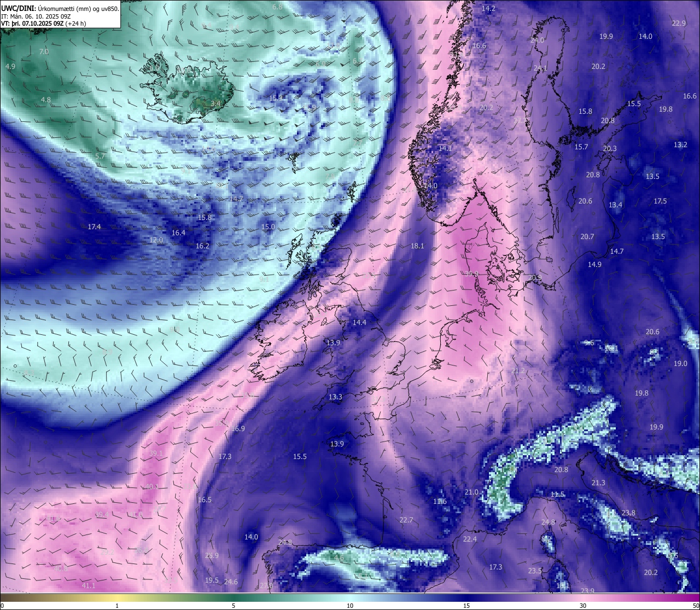The height and width of the screenshot is (610, 700).
Task: Select the 14.2 value over Norway
Action: 488,9
